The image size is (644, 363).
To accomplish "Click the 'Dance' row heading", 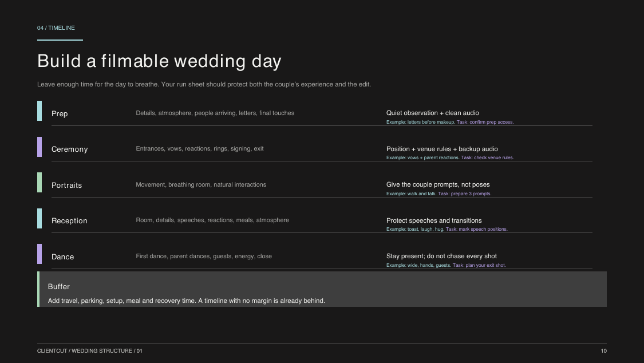I will click(x=62, y=257).
